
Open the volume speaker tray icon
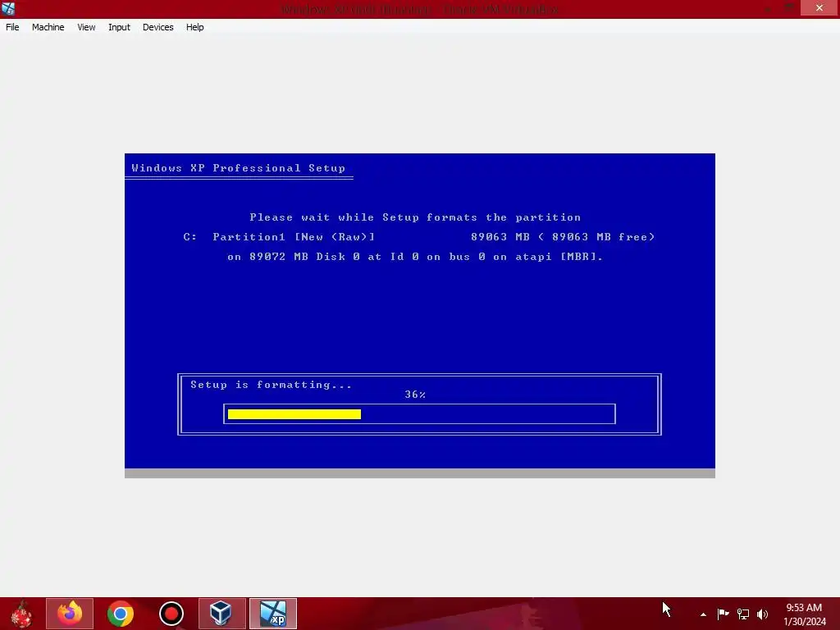762,614
